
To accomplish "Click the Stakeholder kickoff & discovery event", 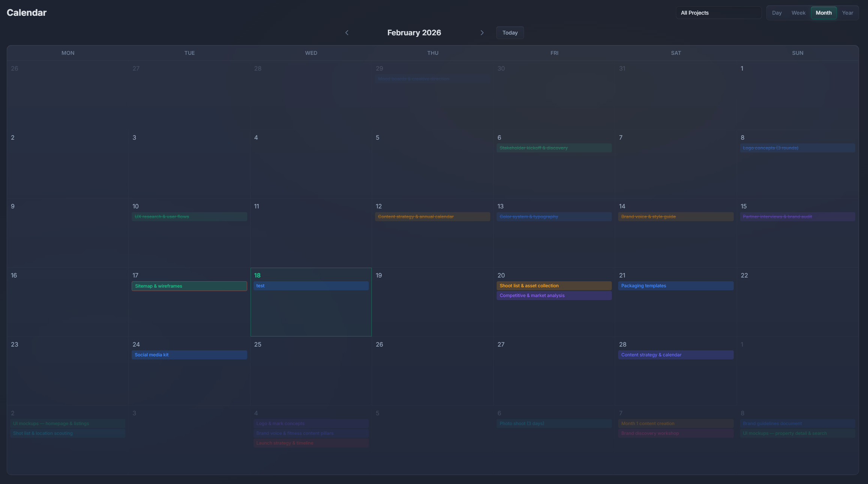I will pyautogui.click(x=554, y=148).
